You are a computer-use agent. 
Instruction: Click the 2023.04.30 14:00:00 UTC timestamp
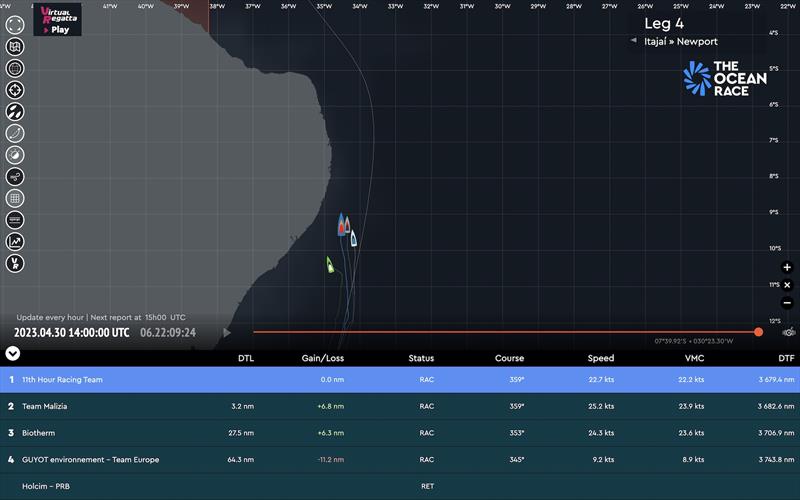tap(71, 333)
